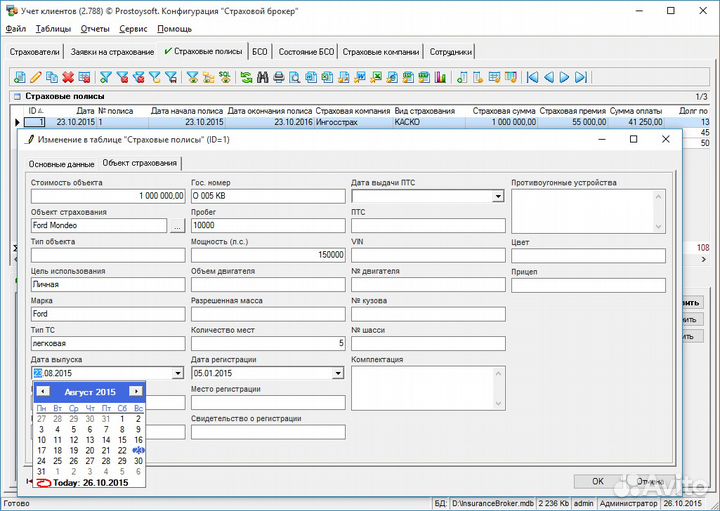Click previous month arrow in calendar
Image resolution: width=720 pixels, height=511 pixels.
tap(43, 392)
